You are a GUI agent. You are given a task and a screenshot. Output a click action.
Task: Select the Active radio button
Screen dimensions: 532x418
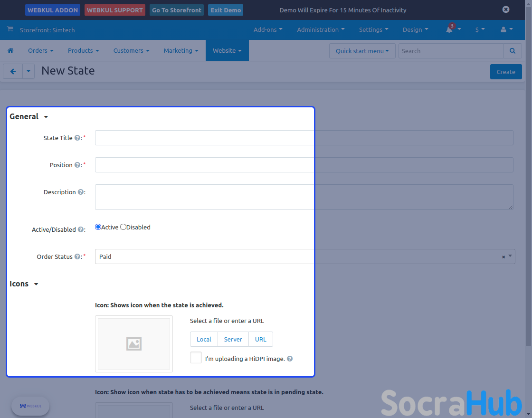[x=98, y=227]
